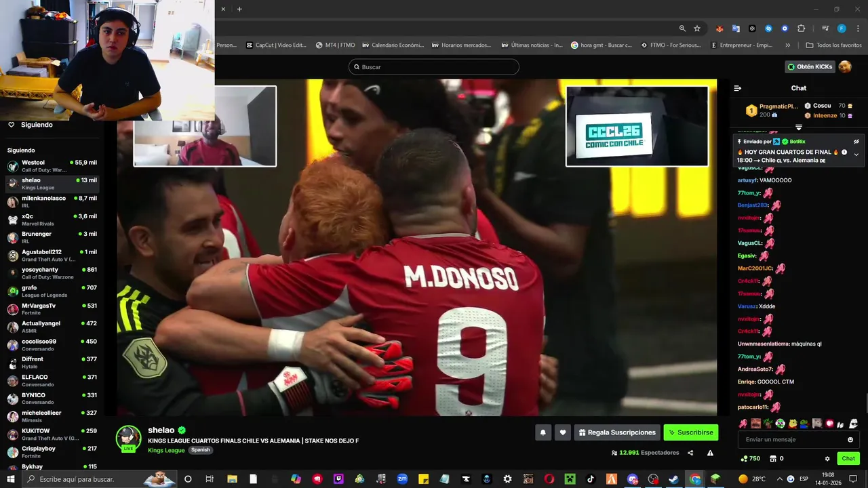This screenshot has width=868, height=488.
Task: Open chat settings gear icon
Action: point(827,459)
